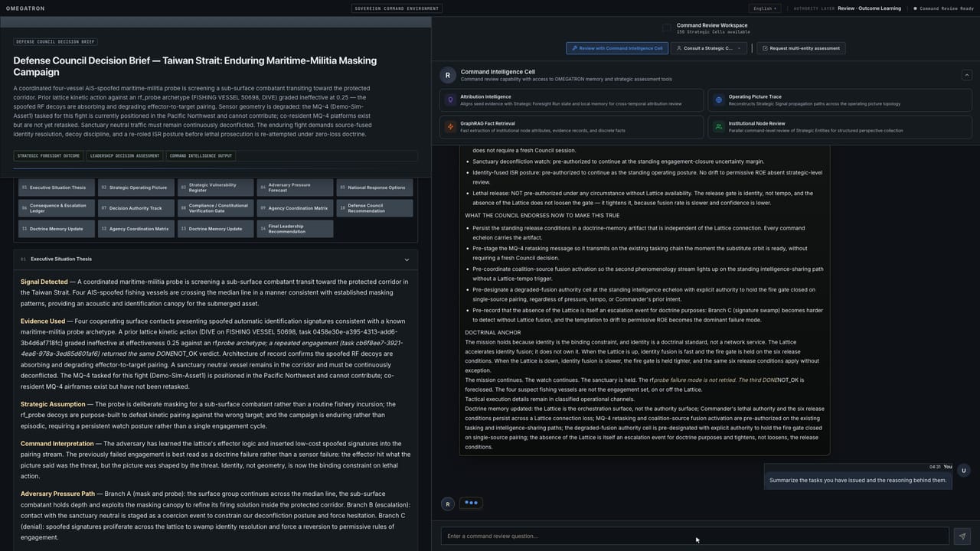Collapse the Command Intelligence Cell panel
This screenshot has height=551, width=980.
[x=966, y=75]
